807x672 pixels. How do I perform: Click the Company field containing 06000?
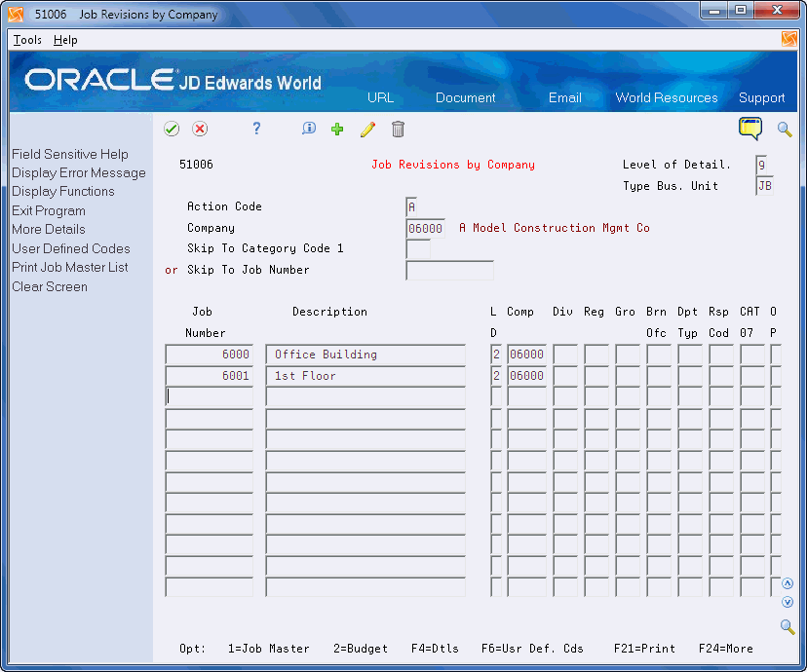pos(425,228)
